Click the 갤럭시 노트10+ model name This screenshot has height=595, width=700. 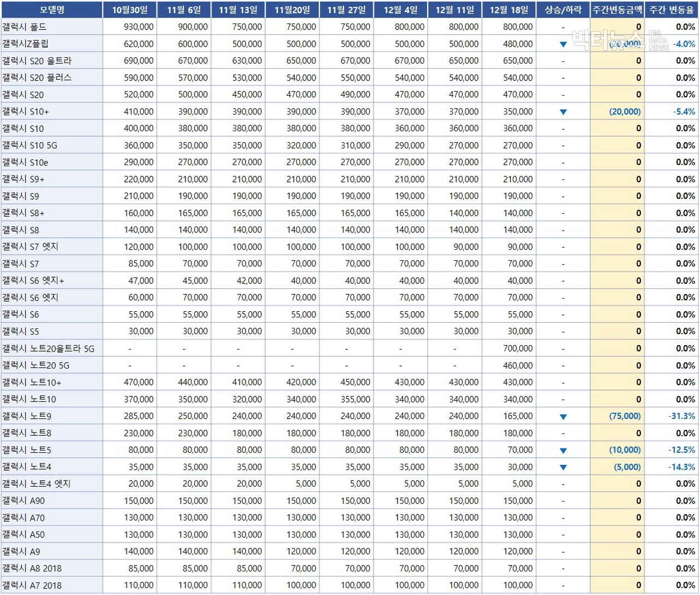[32, 382]
